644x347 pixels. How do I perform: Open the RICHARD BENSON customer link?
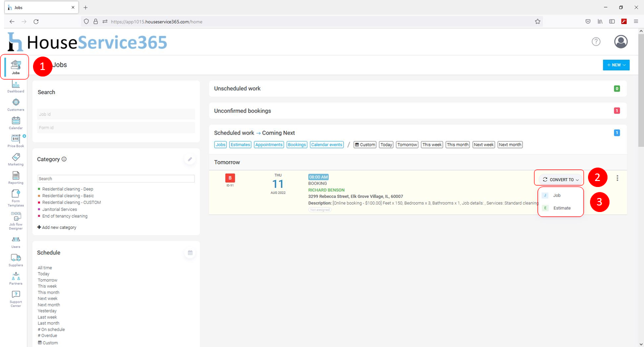326,190
